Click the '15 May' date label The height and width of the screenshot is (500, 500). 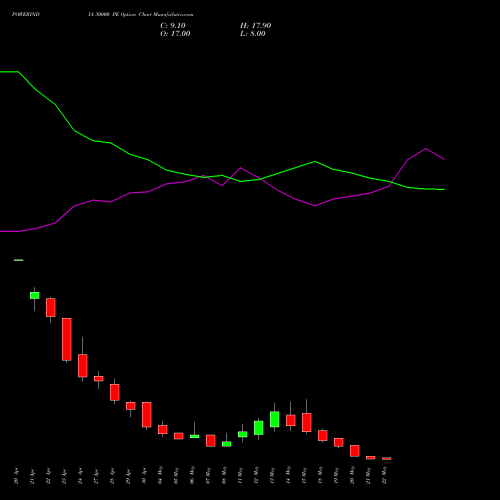(304, 475)
